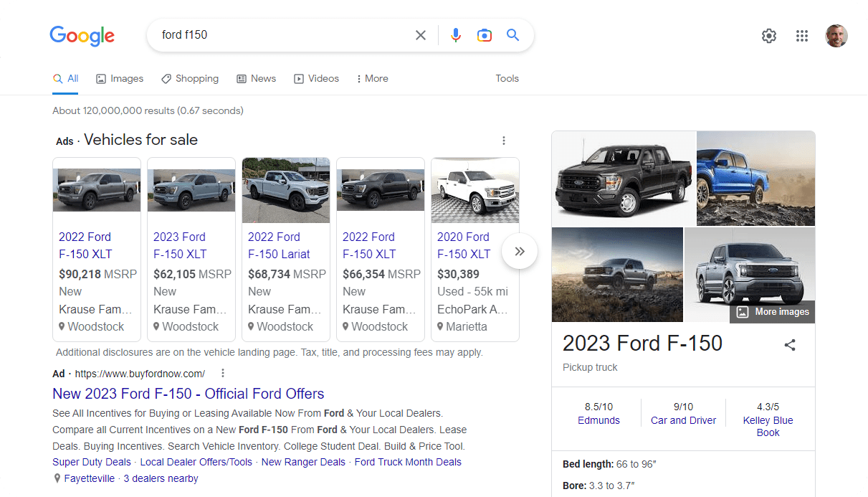Open the ad options menu next to buyfordnow.com
Viewport: 868px width, 497px height.
(x=223, y=373)
